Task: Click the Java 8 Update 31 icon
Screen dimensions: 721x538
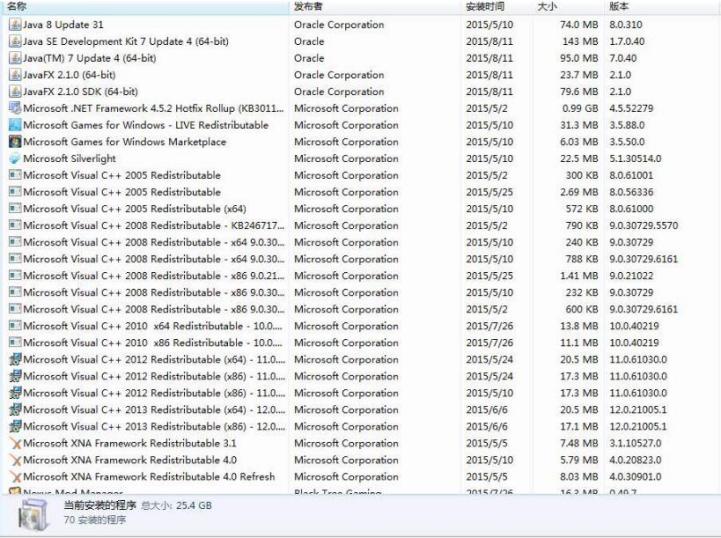Action: pos(15,25)
